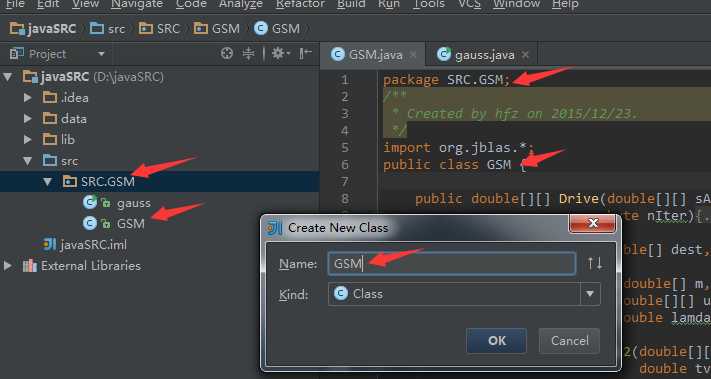Click the External Libraries icon
Screen dimensions: 711x379
tap(29, 266)
